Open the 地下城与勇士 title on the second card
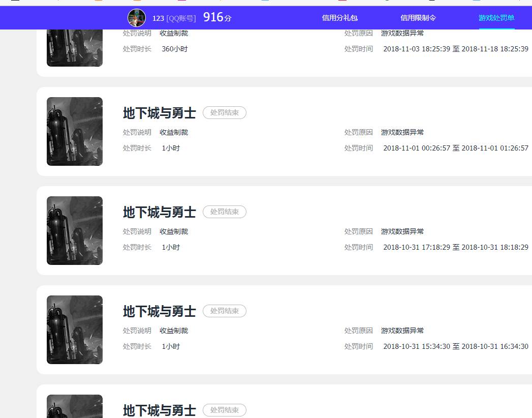532x418 pixels. pyautogui.click(x=159, y=113)
